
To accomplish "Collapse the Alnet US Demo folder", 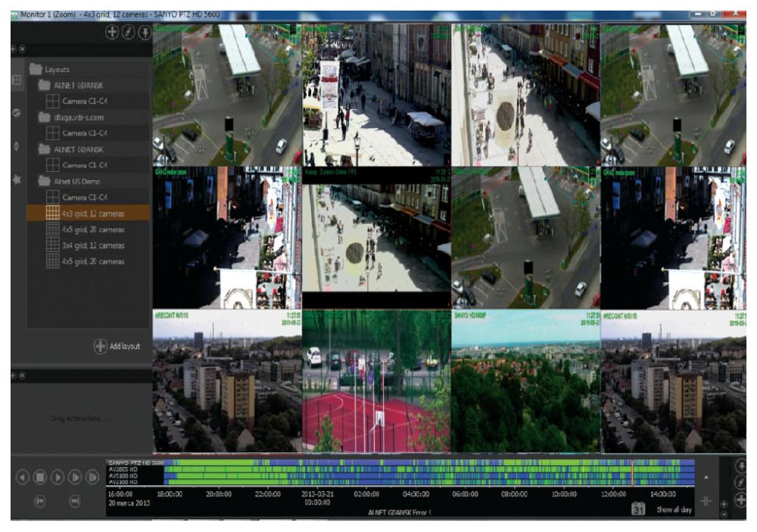I will pos(44,182).
